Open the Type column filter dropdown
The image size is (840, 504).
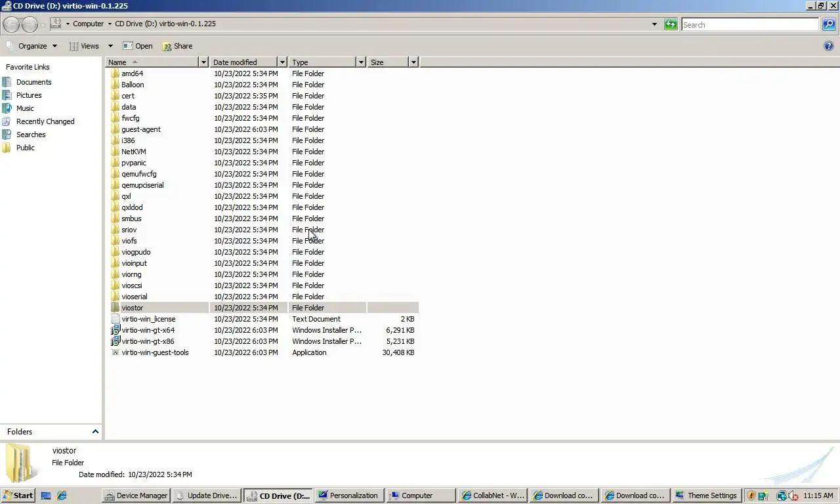[360, 62]
